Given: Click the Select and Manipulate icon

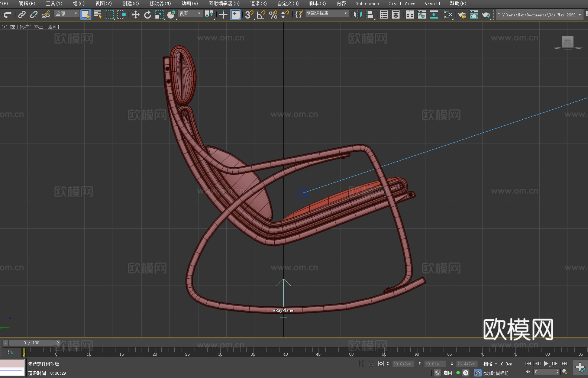Looking at the screenshot, I should [x=223, y=14].
